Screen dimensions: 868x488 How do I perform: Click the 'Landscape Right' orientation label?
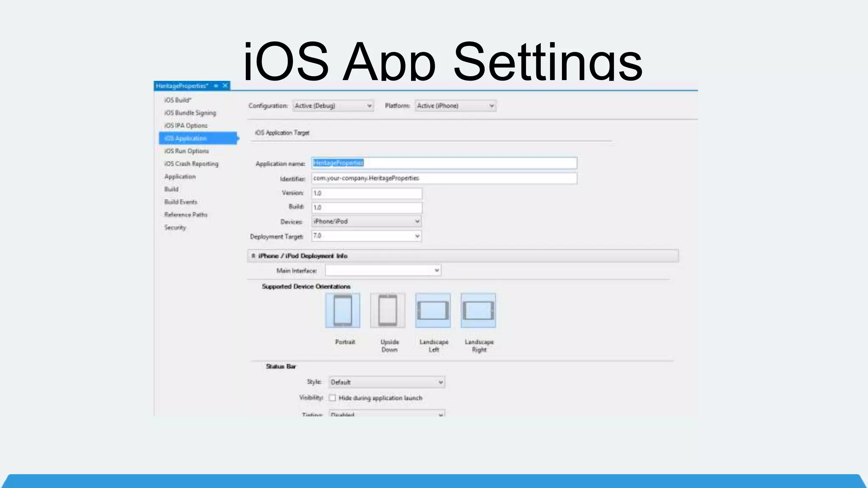pyautogui.click(x=479, y=346)
